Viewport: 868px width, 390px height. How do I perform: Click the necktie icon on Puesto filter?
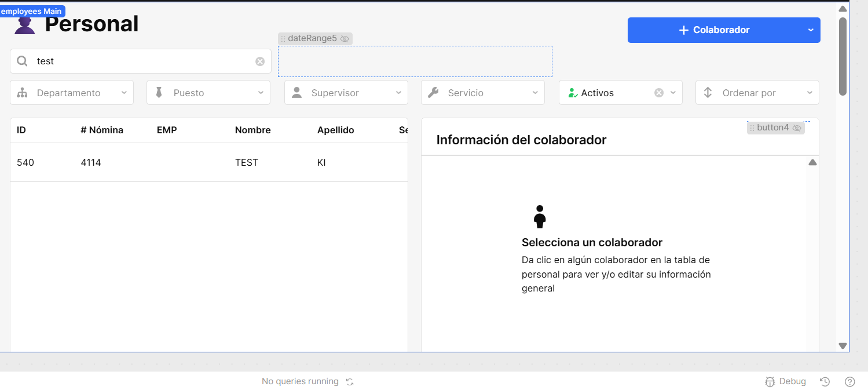coord(159,92)
